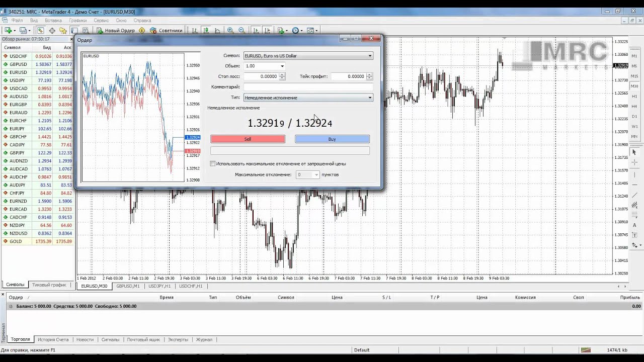Open the Файл menu
Image resolution: width=644 pixels, height=362 pixels.
click(x=17, y=21)
